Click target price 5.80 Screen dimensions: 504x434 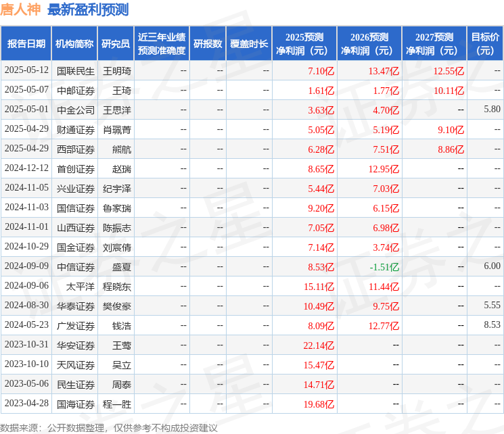492,110
